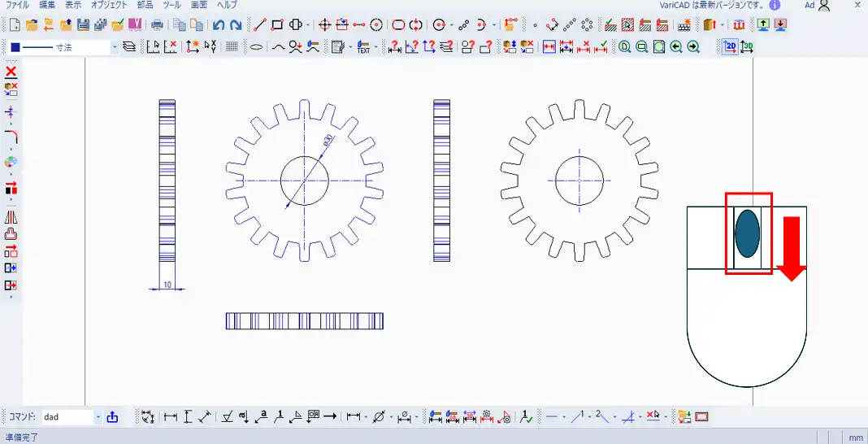Expand the コマンド command history dropdown
The width and height of the screenshot is (868, 444).
pos(98,417)
